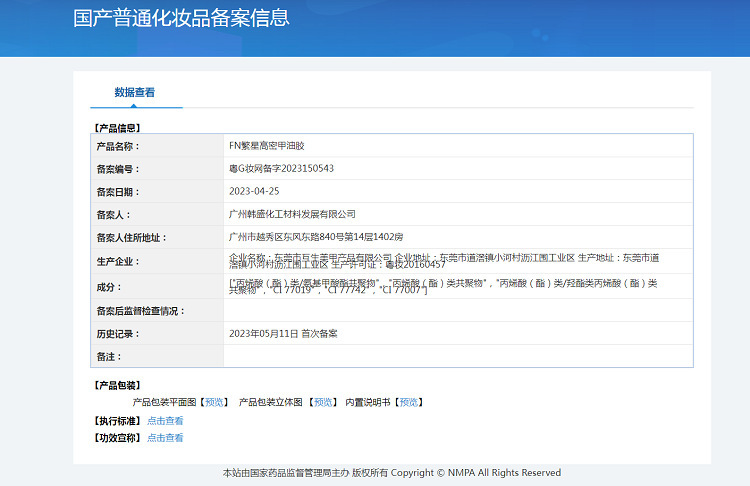Click manufacturer details text 东莞市道滘镇
This screenshot has width=750, height=486.
(444, 261)
